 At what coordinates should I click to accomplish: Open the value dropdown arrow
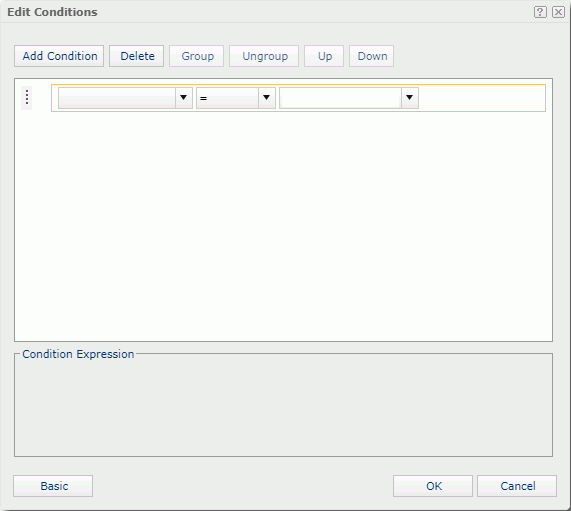pyautogui.click(x=410, y=98)
